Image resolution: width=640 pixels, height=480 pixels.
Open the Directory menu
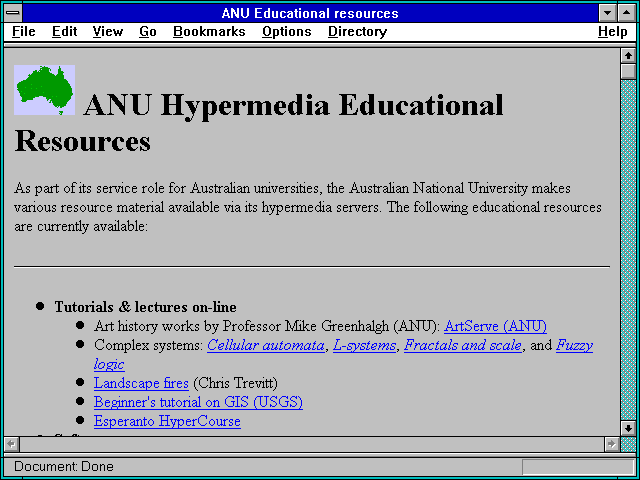tap(358, 32)
